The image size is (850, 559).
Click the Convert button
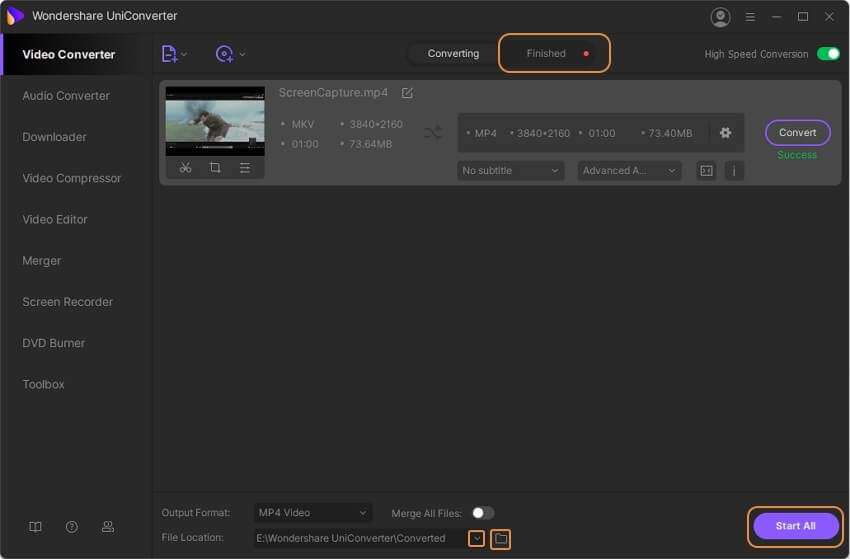797,133
